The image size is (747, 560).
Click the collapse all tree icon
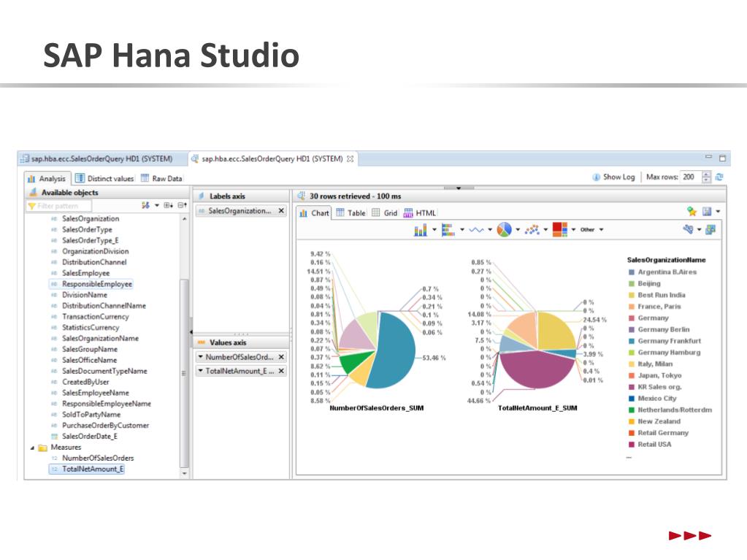(183, 205)
